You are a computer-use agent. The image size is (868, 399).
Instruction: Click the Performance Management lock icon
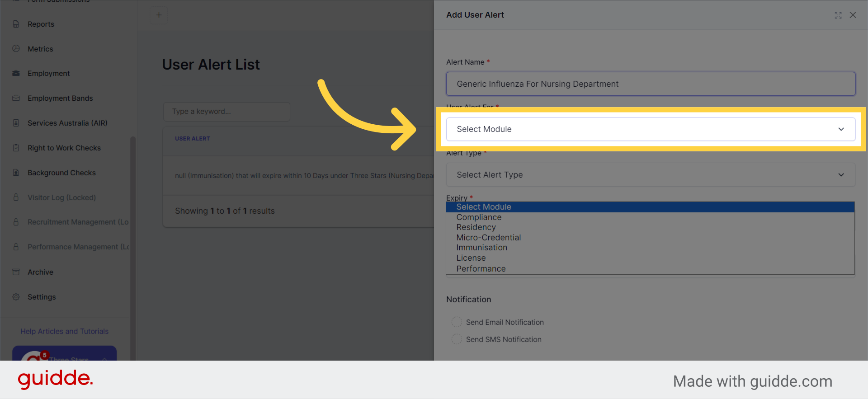point(16,247)
